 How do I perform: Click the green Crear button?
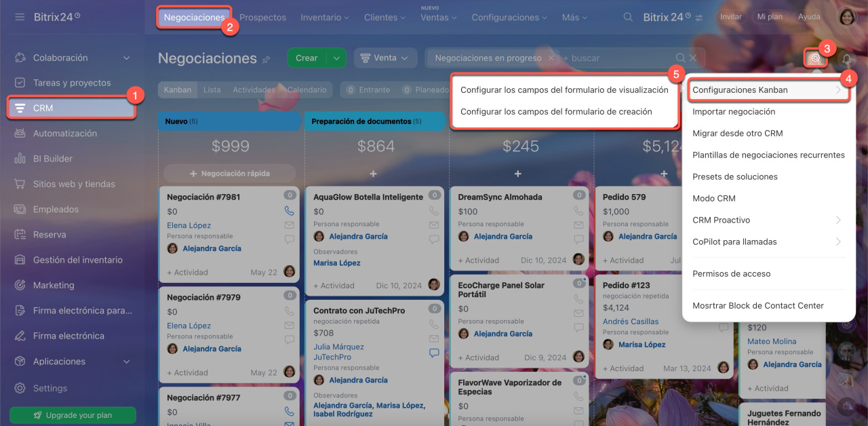pos(307,58)
